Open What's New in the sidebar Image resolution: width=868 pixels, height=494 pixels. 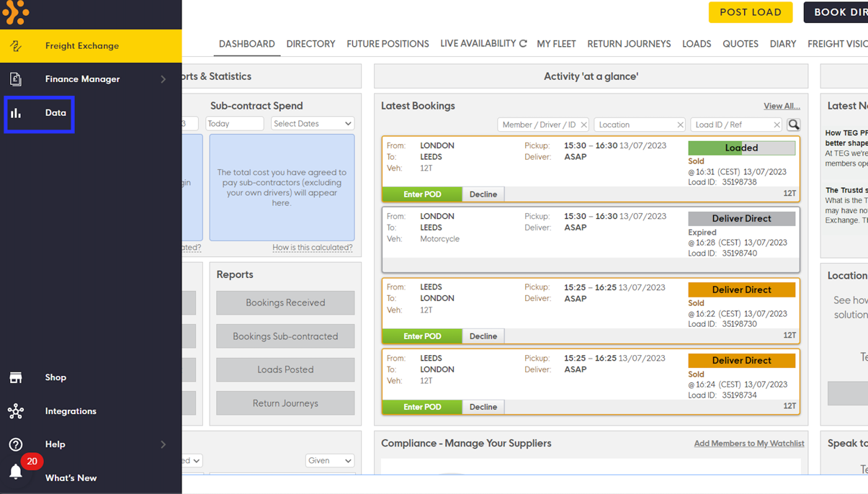(x=71, y=478)
